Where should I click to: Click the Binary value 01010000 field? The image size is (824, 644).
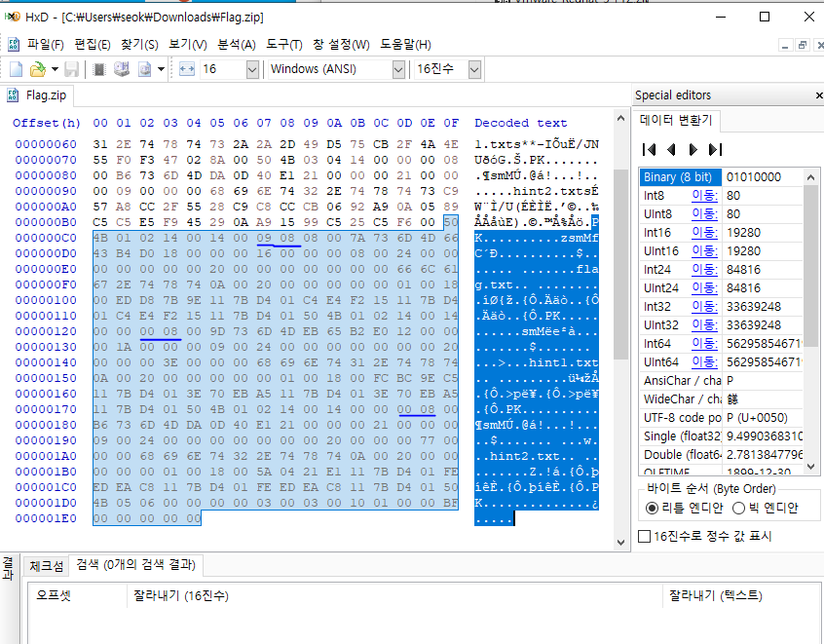(x=763, y=177)
